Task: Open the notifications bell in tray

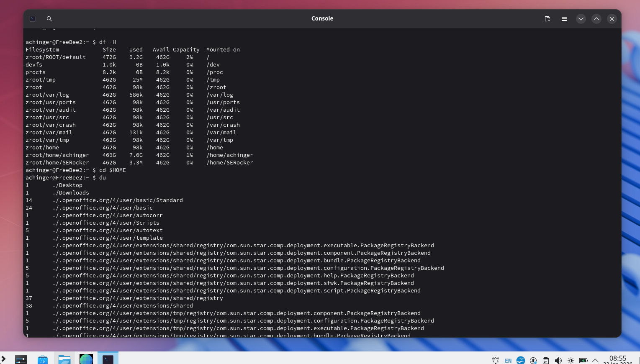Action: 495,360
